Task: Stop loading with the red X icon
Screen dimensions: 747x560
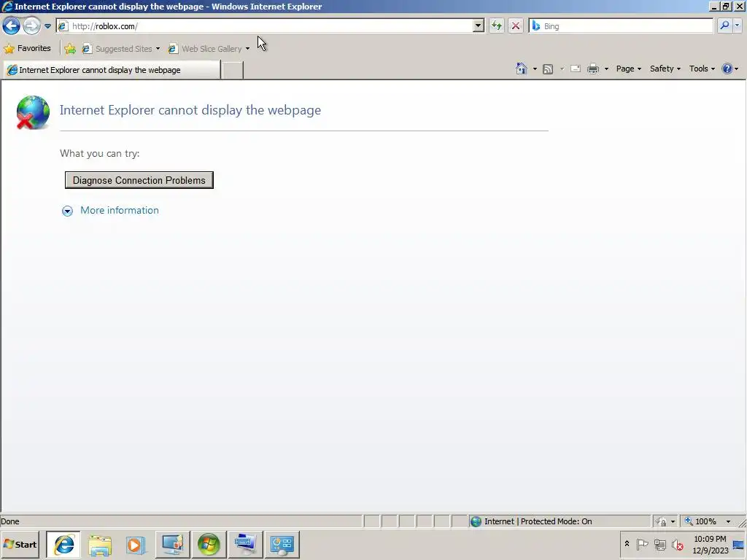Action: [x=516, y=26]
